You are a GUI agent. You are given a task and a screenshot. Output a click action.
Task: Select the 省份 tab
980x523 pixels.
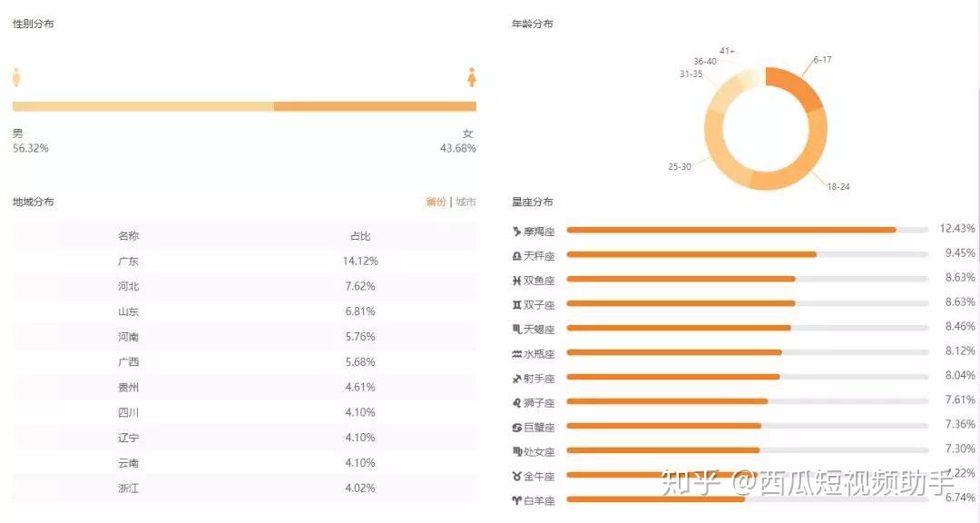pos(436,202)
